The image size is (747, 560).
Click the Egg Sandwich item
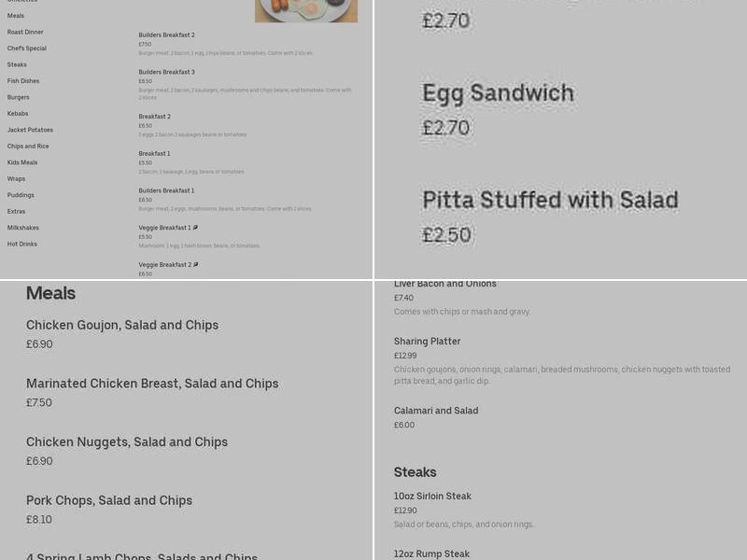[x=499, y=93]
